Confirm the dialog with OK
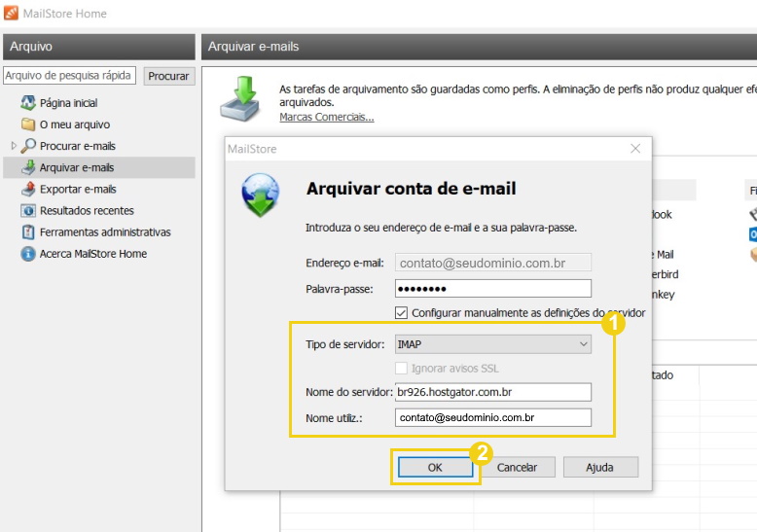 point(436,467)
